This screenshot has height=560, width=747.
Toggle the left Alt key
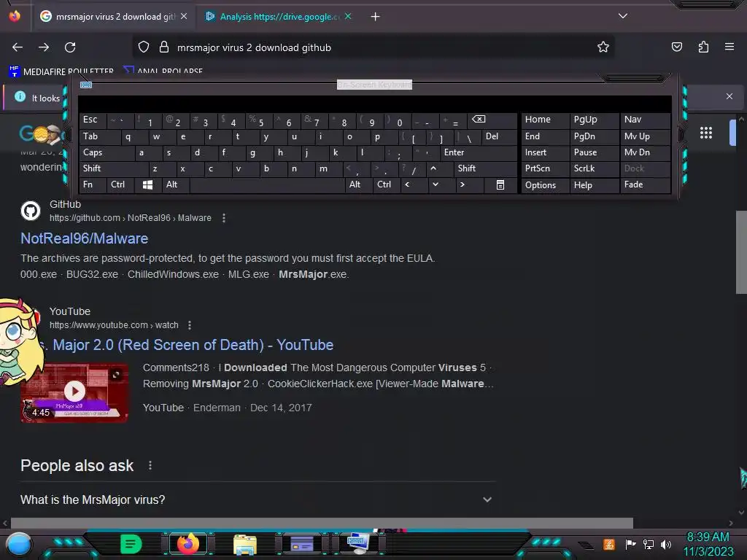point(176,184)
